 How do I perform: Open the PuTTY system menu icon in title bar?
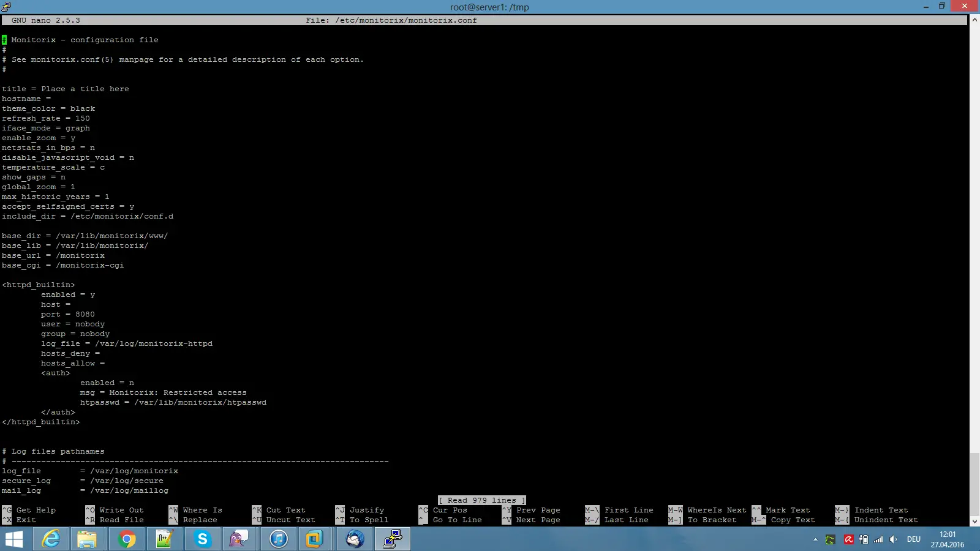click(6, 7)
